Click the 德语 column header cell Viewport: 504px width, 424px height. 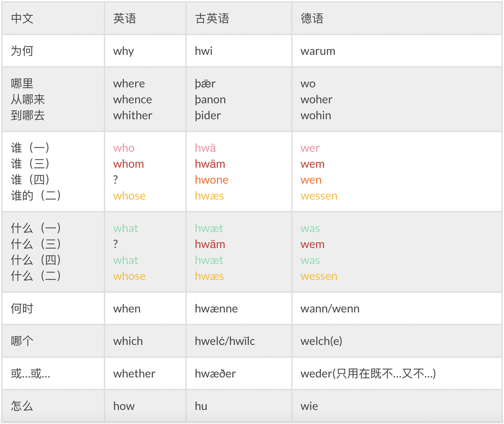(x=312, y=19)
